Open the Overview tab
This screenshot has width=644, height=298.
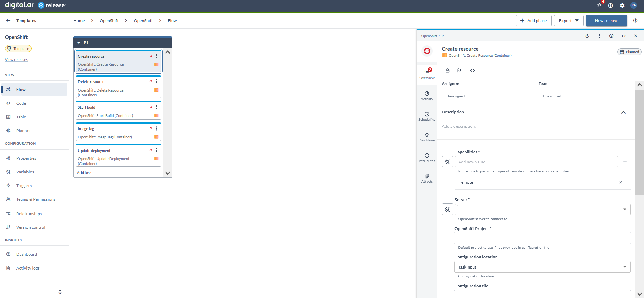(427, 74)
